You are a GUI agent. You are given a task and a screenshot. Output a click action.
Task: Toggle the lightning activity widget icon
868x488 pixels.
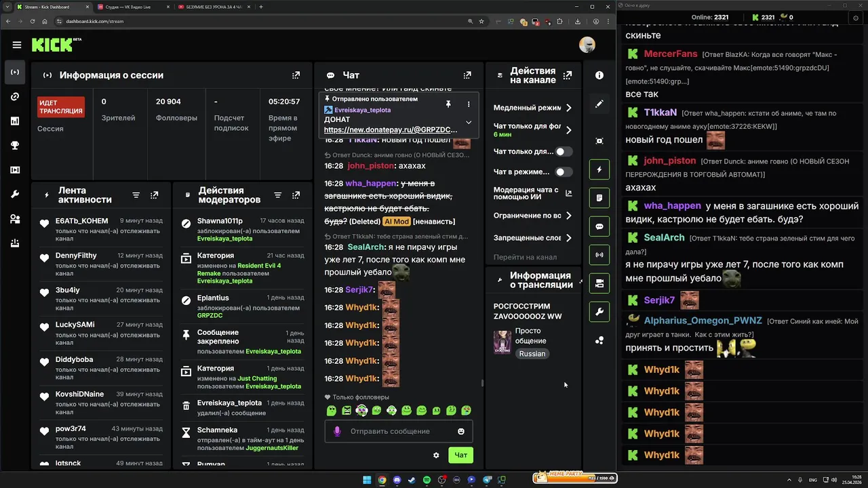pyautogui.click(x=599, y=169)
